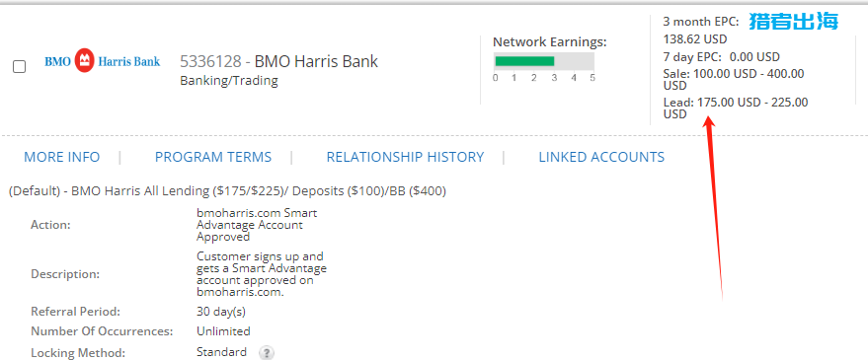The width and height of the screenshot is (868, 360).
Task: Open the LINKED ACCOUNTS tab
Action: click(x=601, y=157)
